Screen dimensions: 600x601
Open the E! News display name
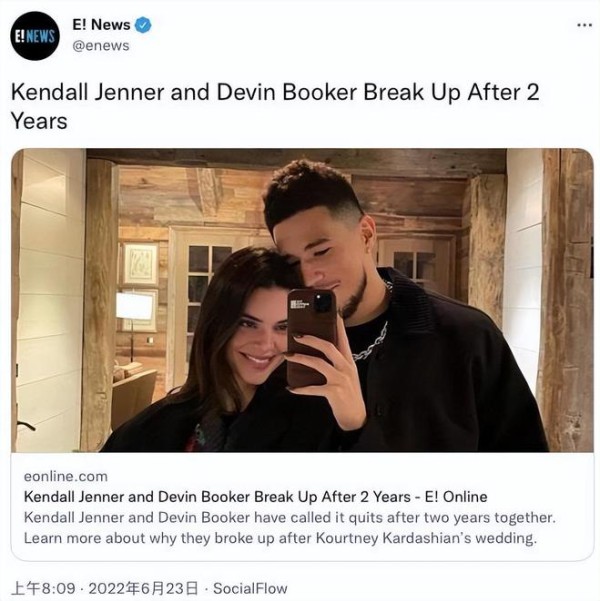coord(101,25)
